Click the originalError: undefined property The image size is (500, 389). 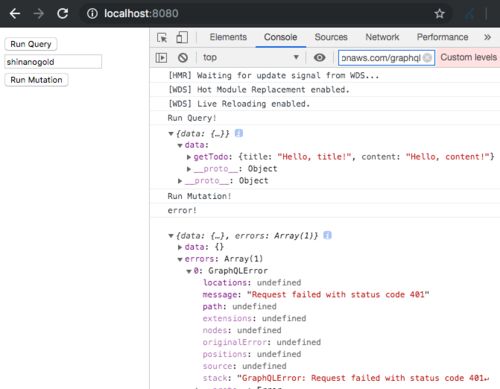point(262,342)
